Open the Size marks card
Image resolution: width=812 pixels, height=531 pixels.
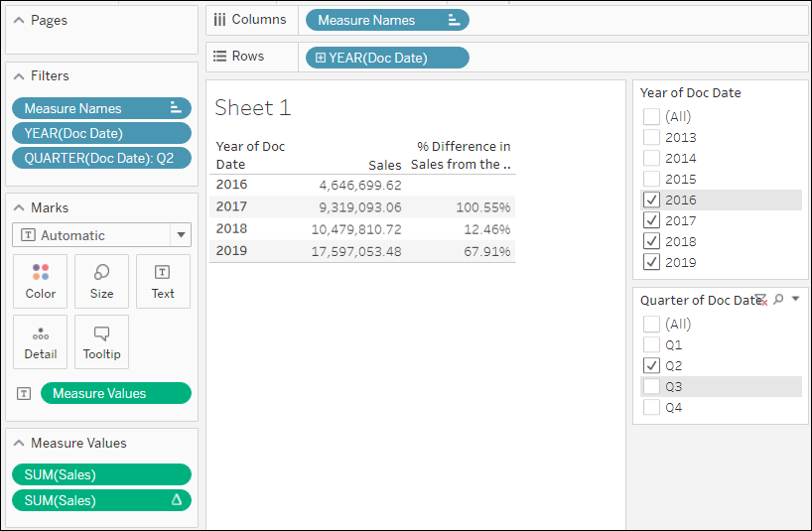(101, 281)
